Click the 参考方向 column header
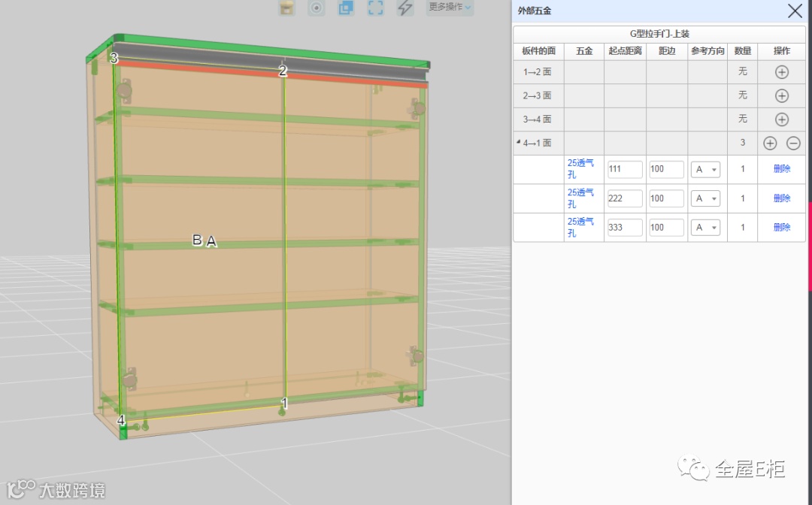 click(708, 50)
